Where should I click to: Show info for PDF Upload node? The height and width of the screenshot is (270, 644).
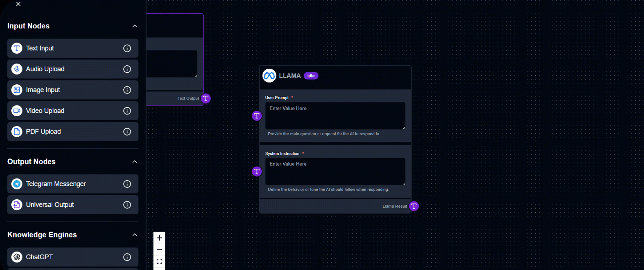(x=127, y=132)
